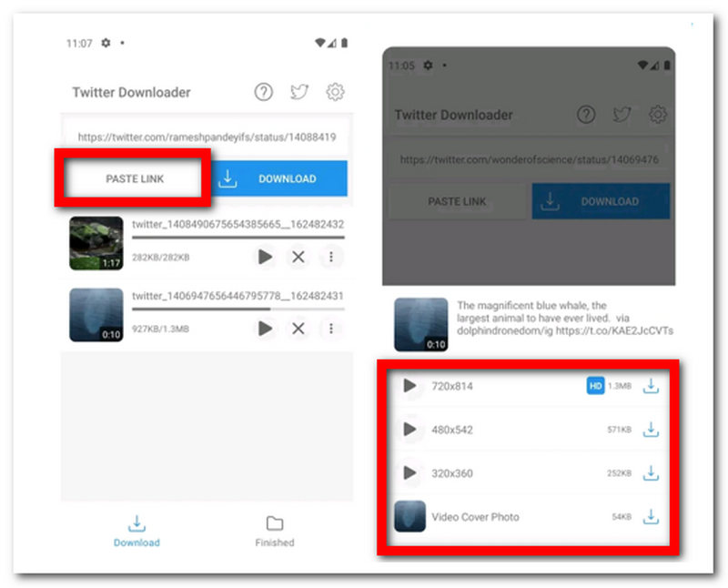
Task: Click the dimmed DOWNLOAD button in right screen
Action: (x=601, y=201)
